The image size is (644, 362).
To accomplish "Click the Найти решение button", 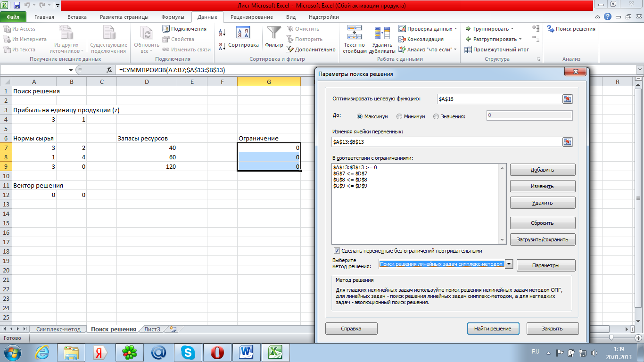I will tap(493, 329).
